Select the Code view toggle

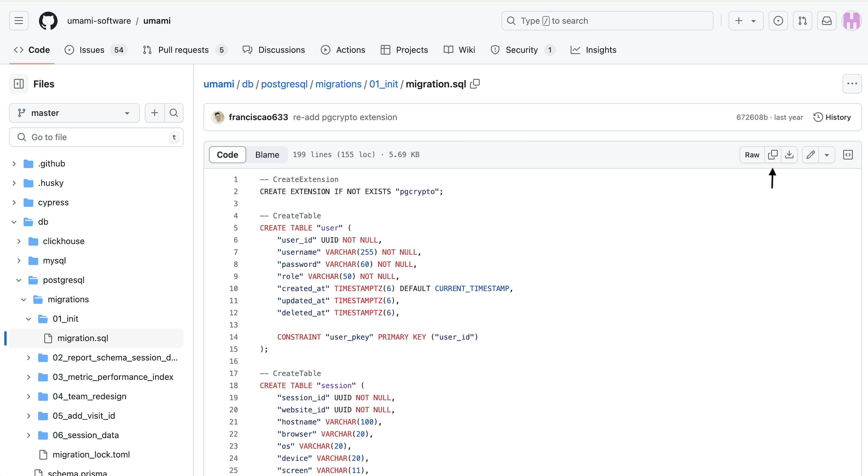(x=227, y=155)
